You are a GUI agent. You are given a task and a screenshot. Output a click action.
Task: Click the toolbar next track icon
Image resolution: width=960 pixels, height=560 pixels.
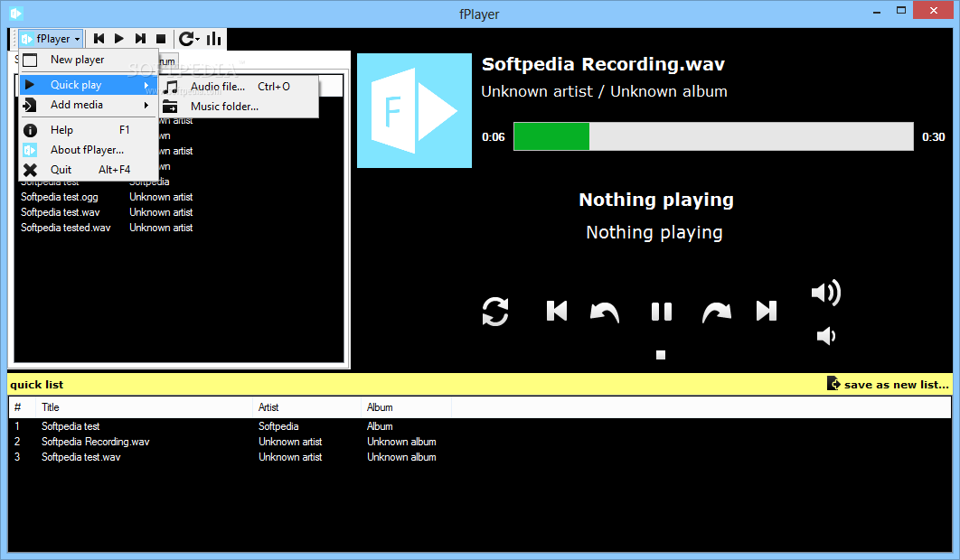pyautogui.click(x=140, y=39)
